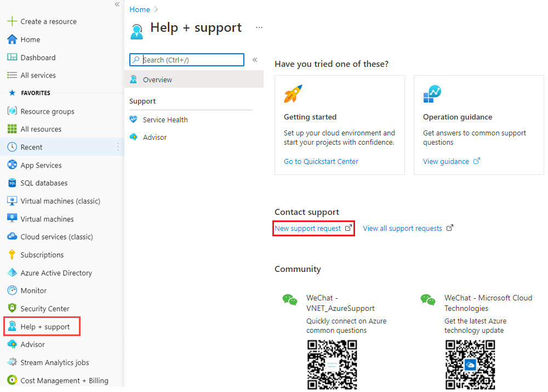548x392 pixels.
Task: Click the Cloud services (classic) icon
Action: 12,236
